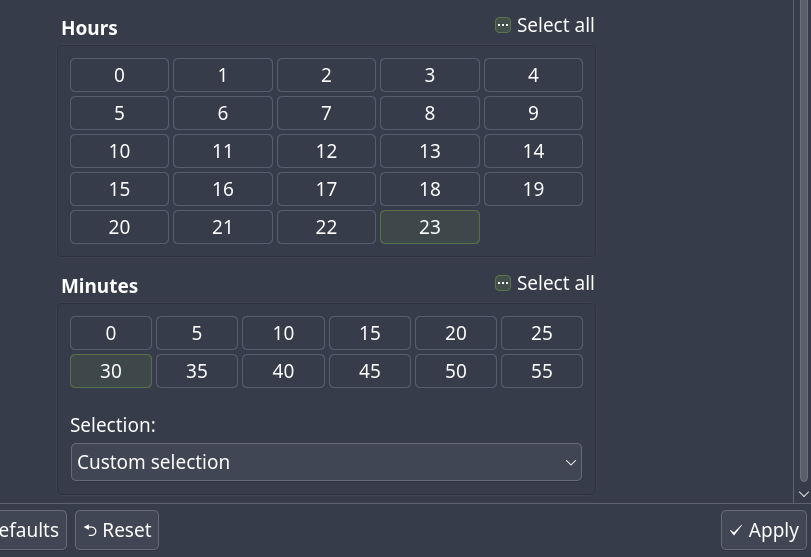Click the Apply button
Image resolution: width=811 pixels, height=557 pixels.
tap(764, 530)
